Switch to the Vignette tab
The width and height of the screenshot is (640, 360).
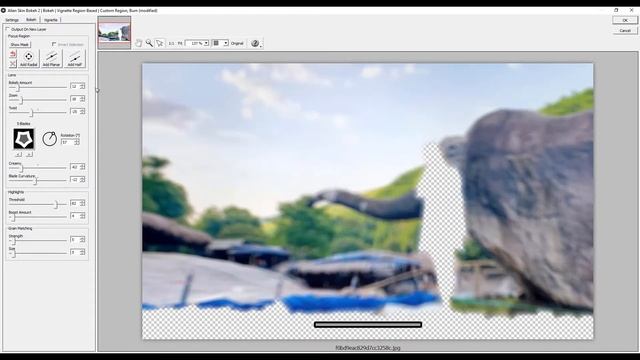[x=51, y=20]
